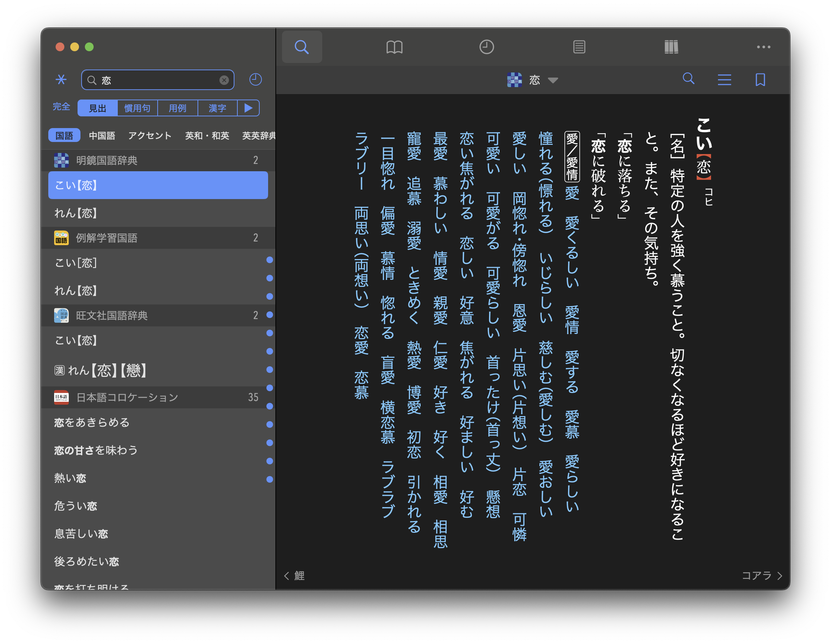Viewport: 831px width, 644px height.
Task: Select the 漢字 search mode segment
Action: tap(217, 108)
